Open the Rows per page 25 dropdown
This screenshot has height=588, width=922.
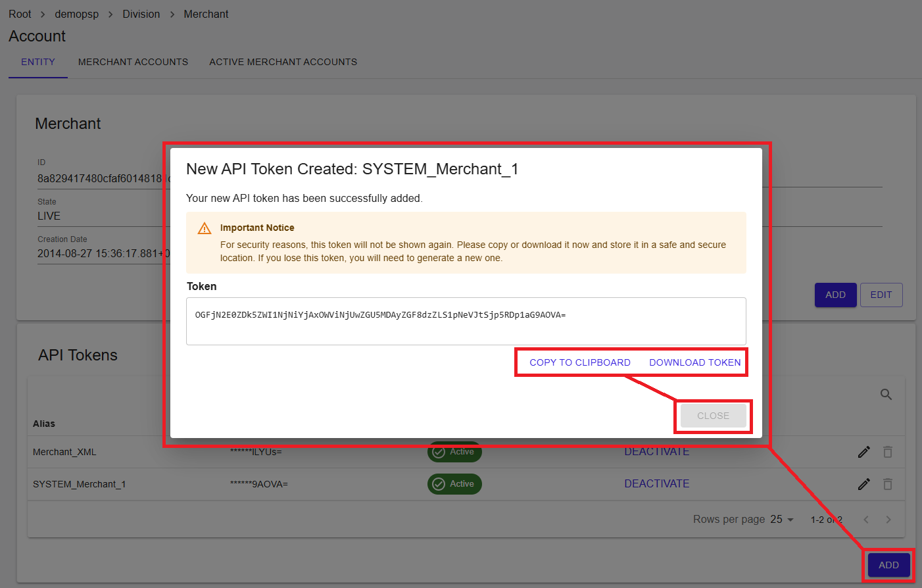click(782, 520)
